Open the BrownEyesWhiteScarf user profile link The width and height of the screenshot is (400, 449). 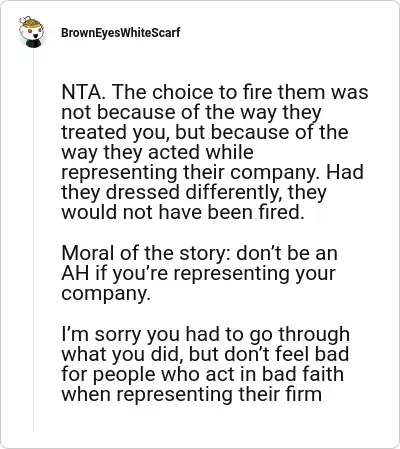click(x=120, y=33)
